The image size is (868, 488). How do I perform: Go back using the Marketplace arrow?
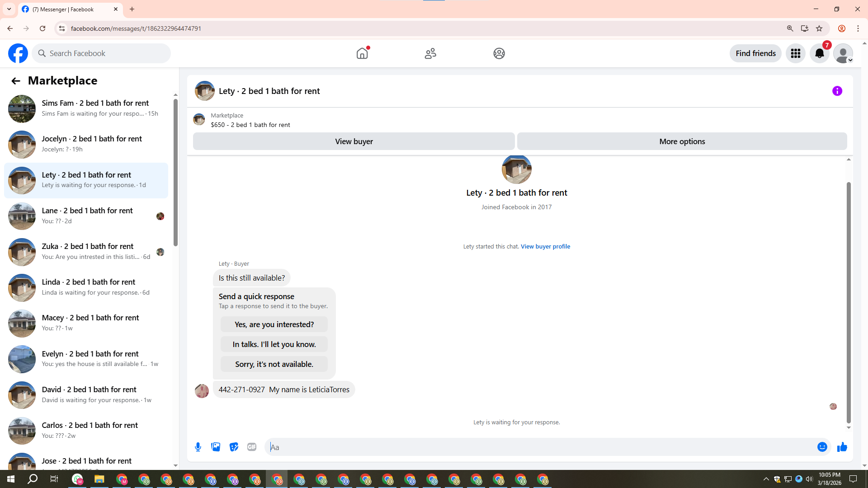[x=16, y=81]
